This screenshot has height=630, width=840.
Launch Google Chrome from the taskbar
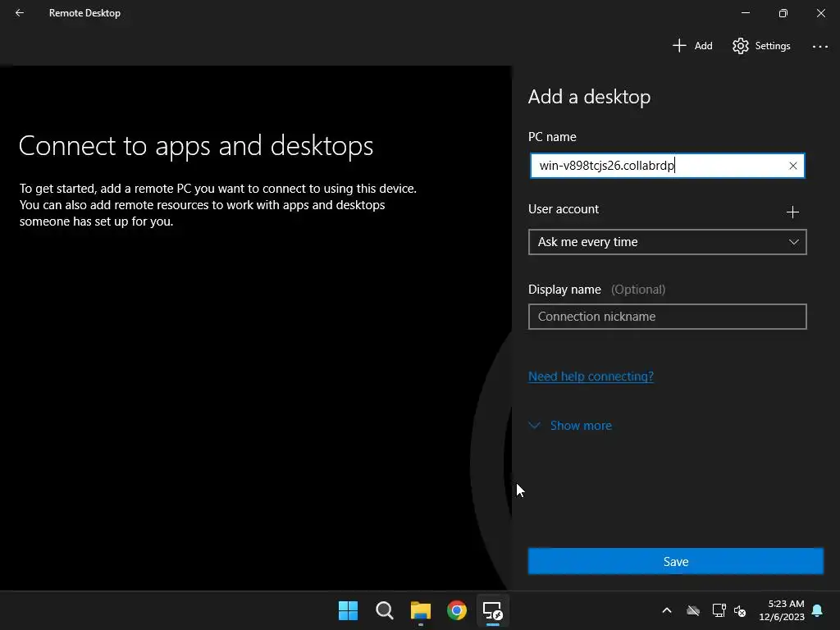point(456,610)
